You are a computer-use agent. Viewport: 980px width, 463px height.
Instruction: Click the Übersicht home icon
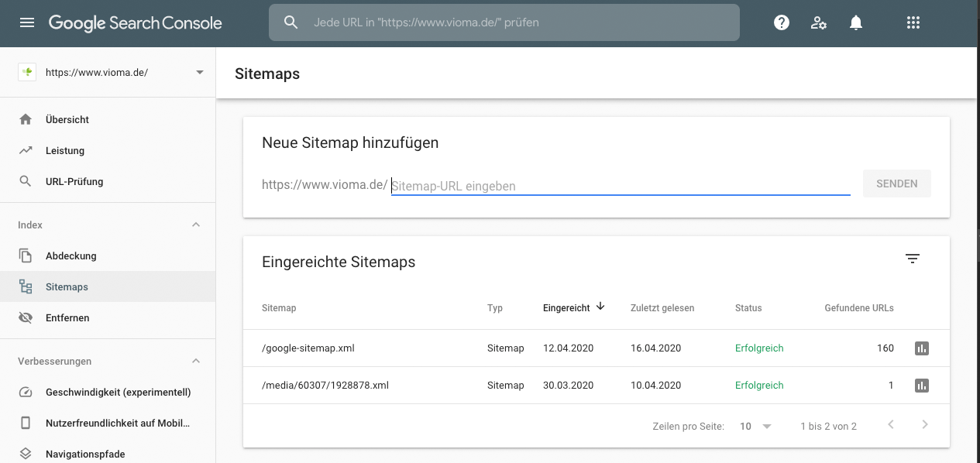point(26,119)
